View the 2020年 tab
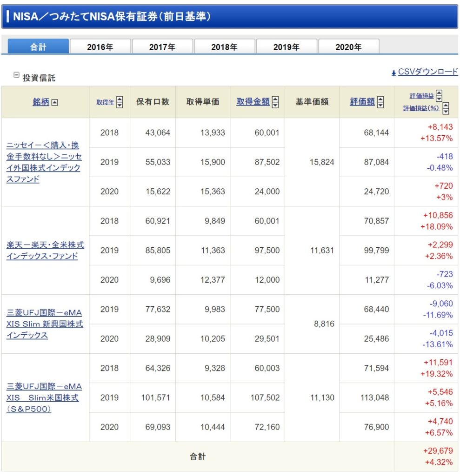Image resolution: width=460 pixels, height=476 pixels. coord(348,47)
